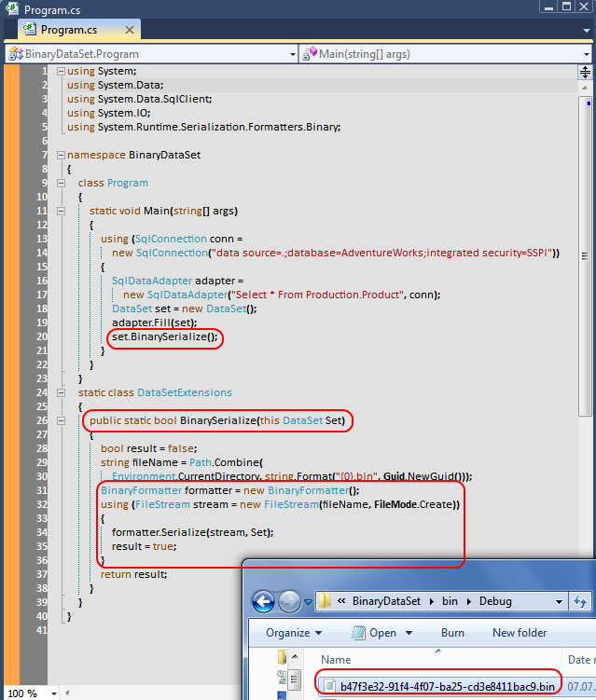Click the Burn button in Explorer toolbar

tap(452, 633)
